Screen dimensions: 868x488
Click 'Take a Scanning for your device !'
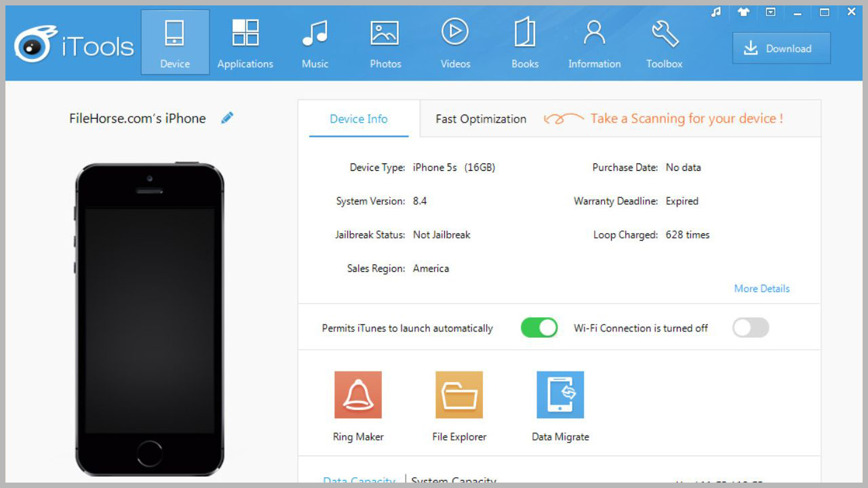686,119
